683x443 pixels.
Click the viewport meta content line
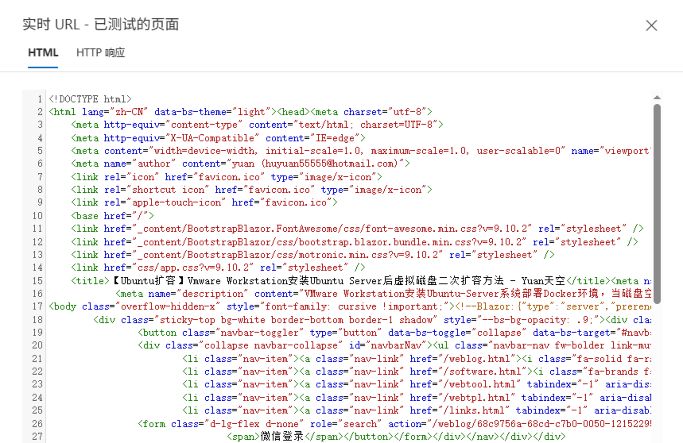coord(361,151)
